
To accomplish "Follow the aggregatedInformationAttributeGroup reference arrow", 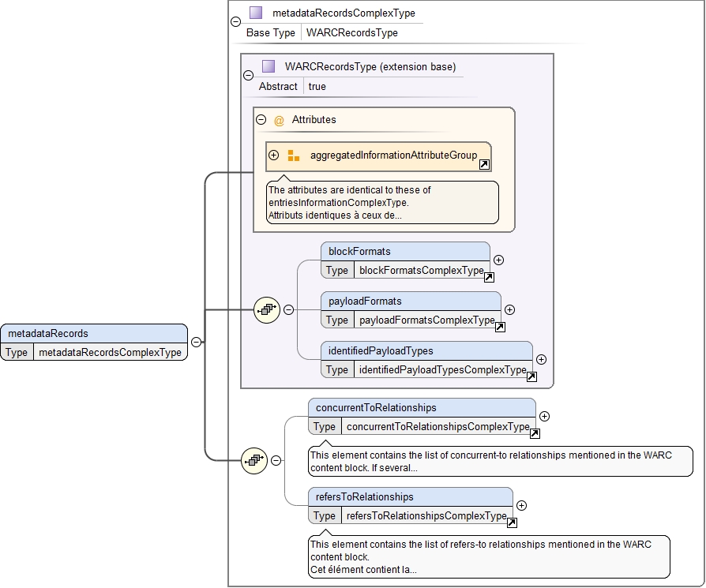I will point(484,164).
